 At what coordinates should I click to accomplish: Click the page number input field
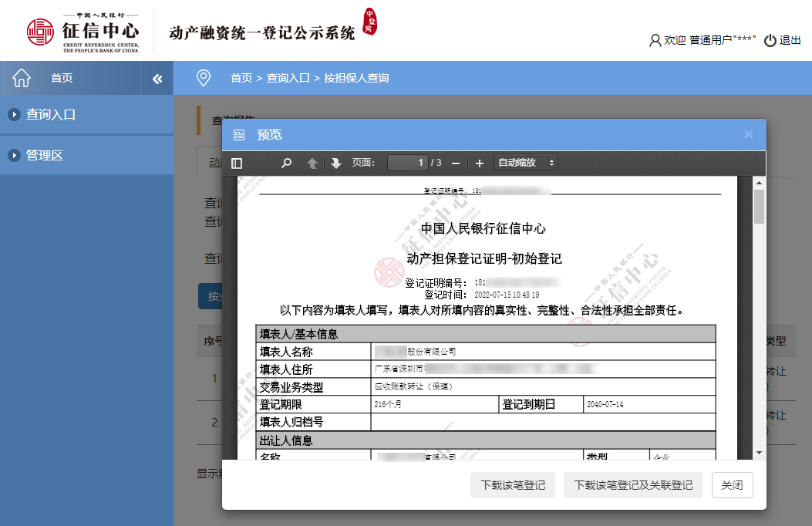407,163
